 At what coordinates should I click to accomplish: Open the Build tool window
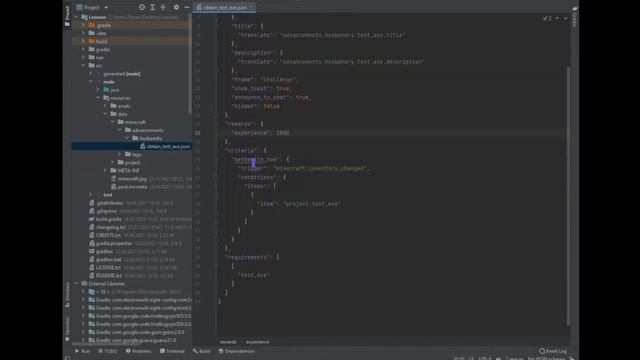point(201,351)
